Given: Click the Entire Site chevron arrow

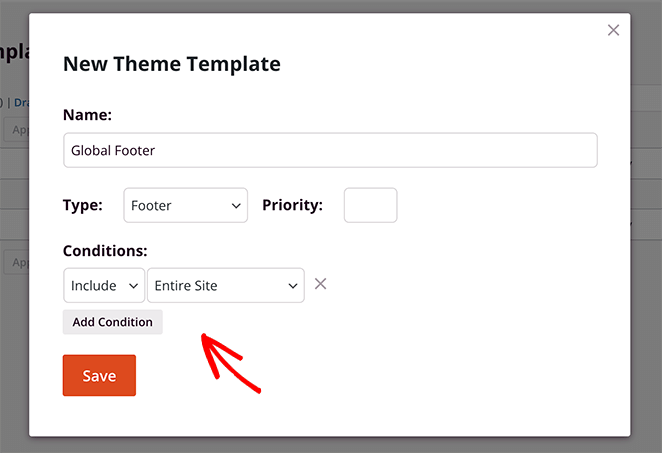Looking at the screenshot, I should [x=294, y=286].
